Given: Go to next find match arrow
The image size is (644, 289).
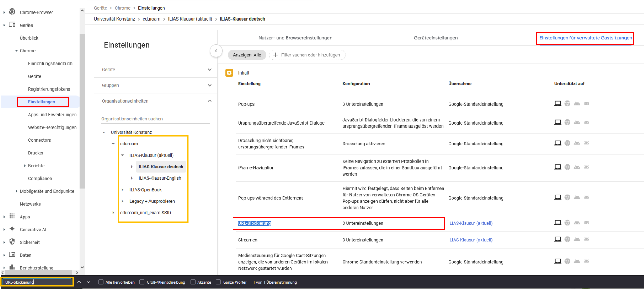Looking at the screenshot, I should coord(88,282).
